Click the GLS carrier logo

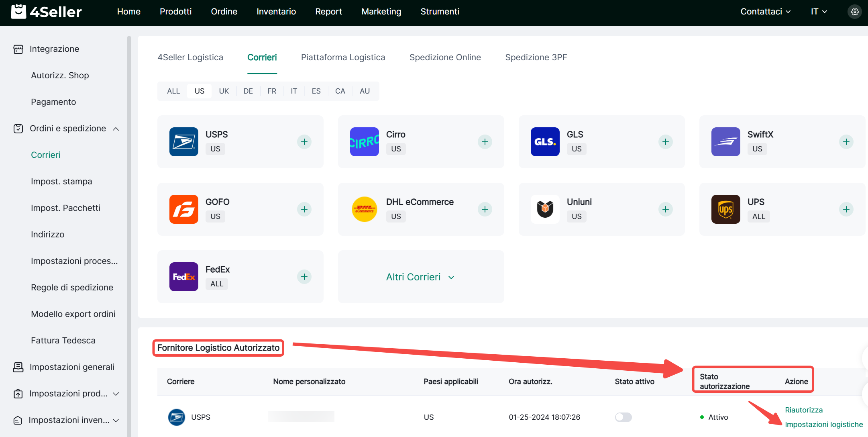(x=545, y=142)
